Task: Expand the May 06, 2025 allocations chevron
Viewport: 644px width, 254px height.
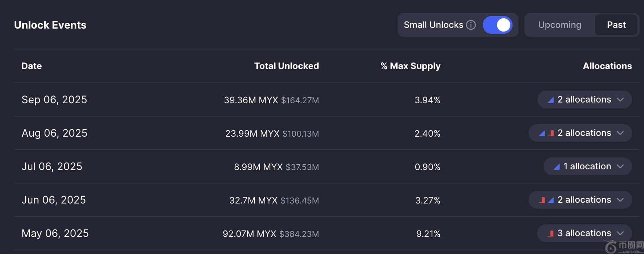Action: pyautogui.click(x=620, y=233)
